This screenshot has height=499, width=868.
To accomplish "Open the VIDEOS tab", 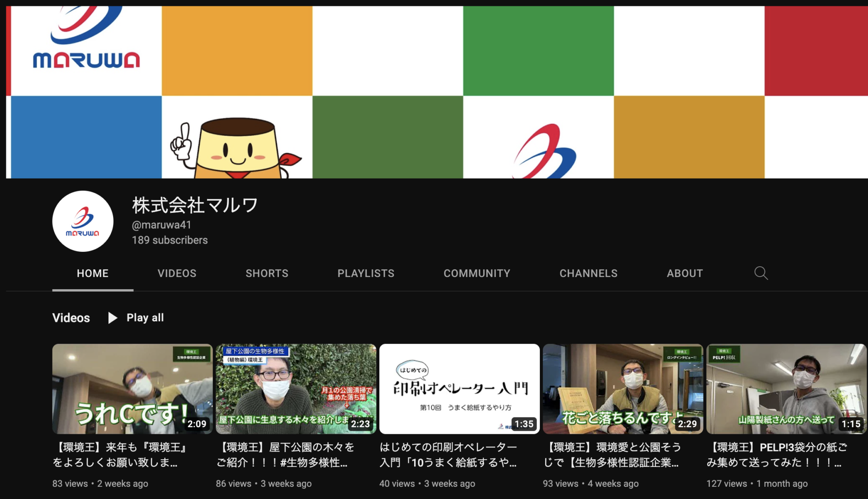I will tap(177, 273).
